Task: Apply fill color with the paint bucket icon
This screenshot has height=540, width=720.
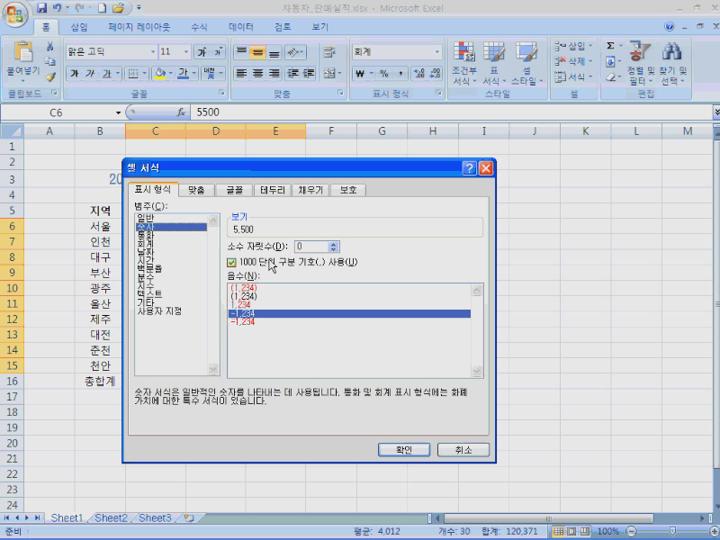Action: coord(159,73)
